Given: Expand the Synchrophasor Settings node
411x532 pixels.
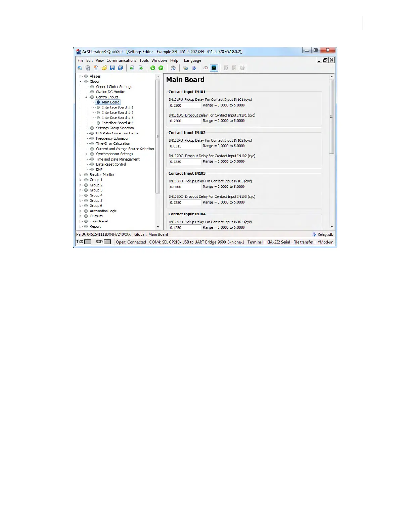Looking at the screenshot, I should point(87,154).
